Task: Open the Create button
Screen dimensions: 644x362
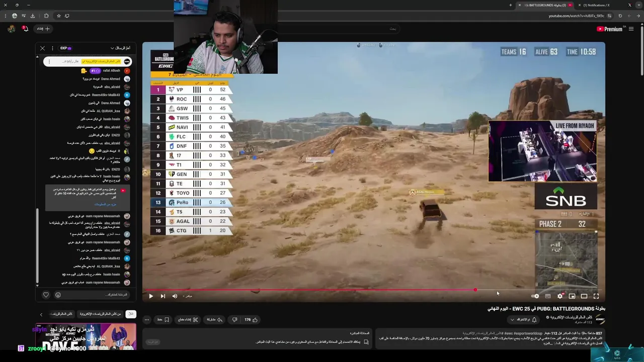Action: (43, 29)
